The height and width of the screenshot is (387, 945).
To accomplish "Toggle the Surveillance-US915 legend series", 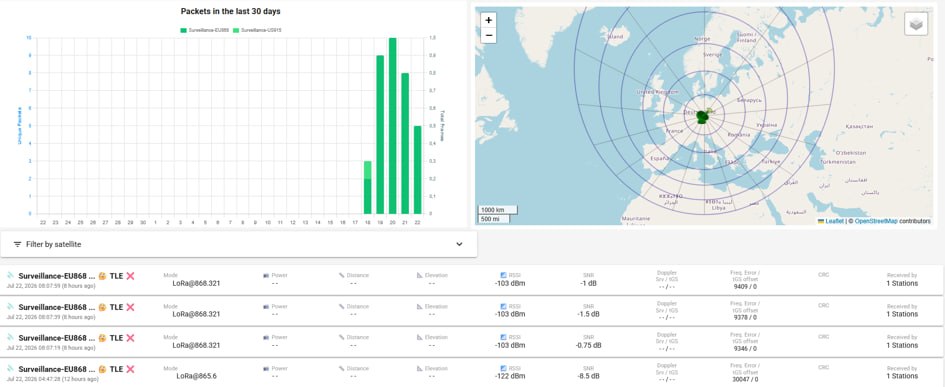I will click(257, 29).
